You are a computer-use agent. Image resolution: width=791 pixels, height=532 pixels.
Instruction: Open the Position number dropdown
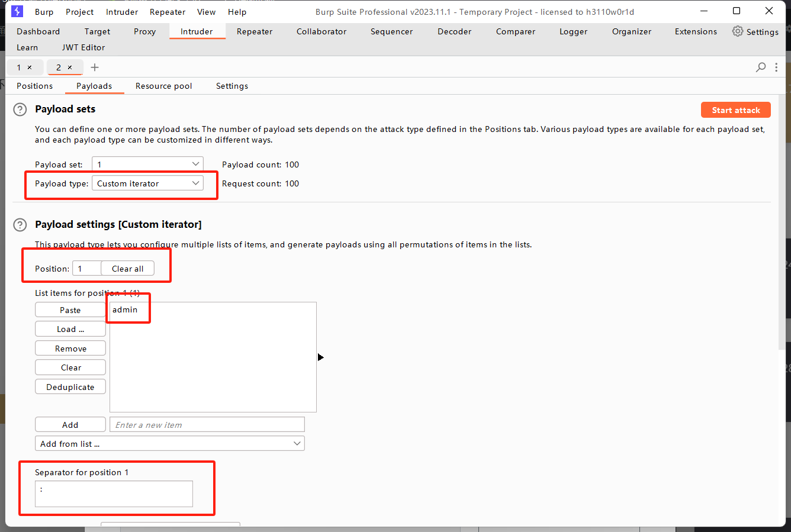point(86,268)
